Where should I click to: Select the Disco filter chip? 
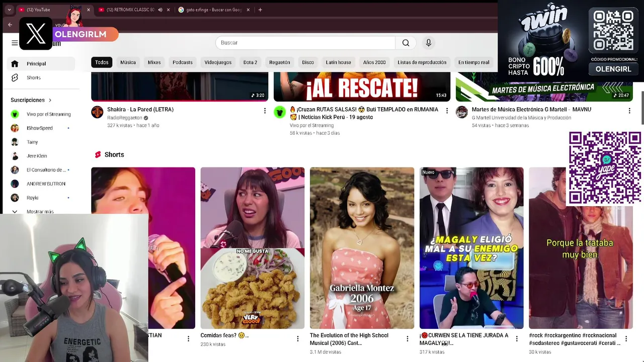(x=308, y=62)
